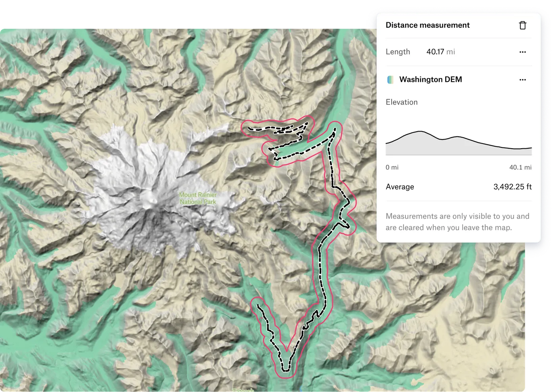Image resolution: width=555 pixels, height=392 pixels.
Task: Click the 40.1 mi chart axis label
Action: [x=520, y=167]
